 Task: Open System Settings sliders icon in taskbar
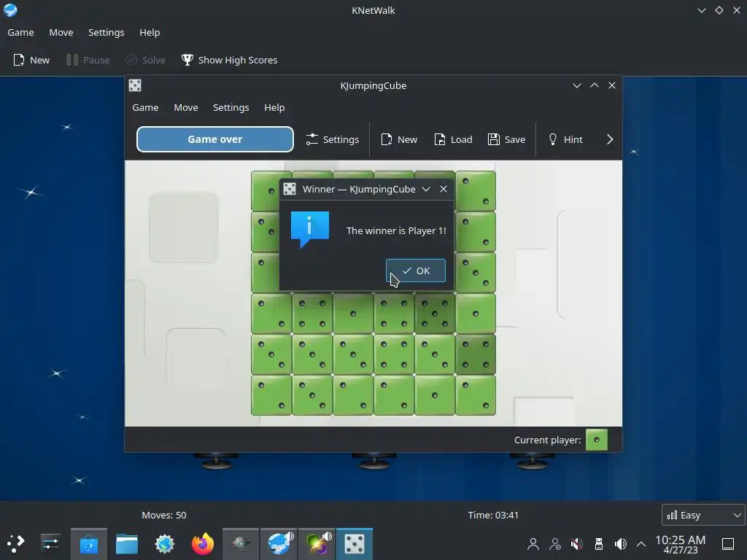coord(50,543)
